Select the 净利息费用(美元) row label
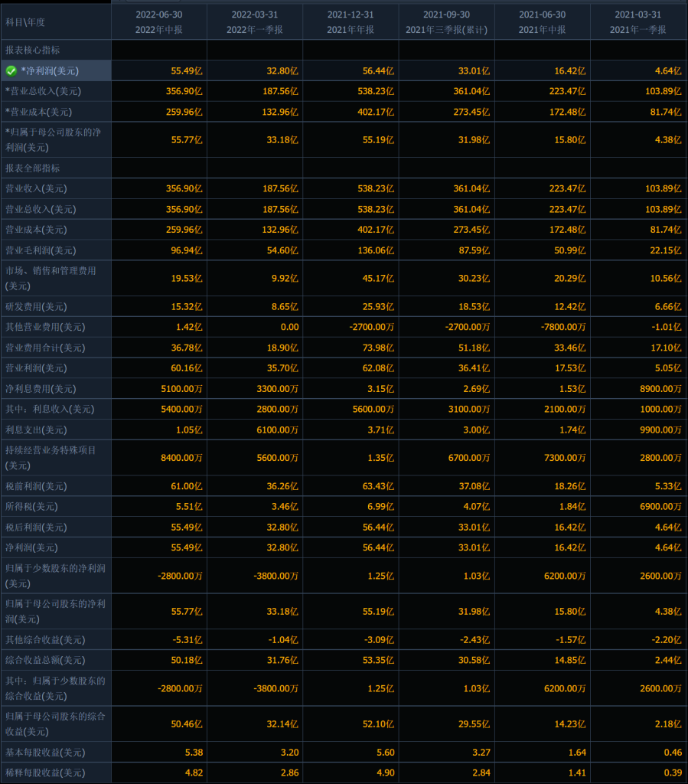Image resolution: width=688 pixels, height=784 pixels. (x=41, y=388)
